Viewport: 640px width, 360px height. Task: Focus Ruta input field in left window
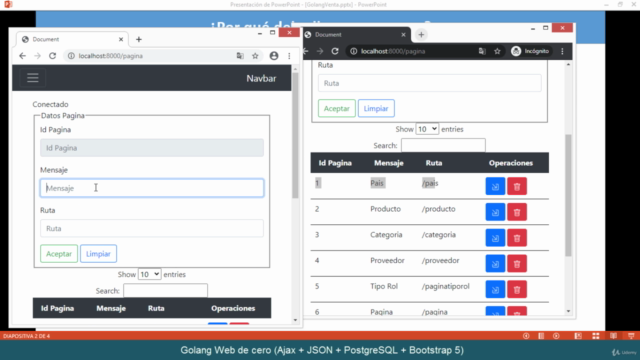[152, 228]
